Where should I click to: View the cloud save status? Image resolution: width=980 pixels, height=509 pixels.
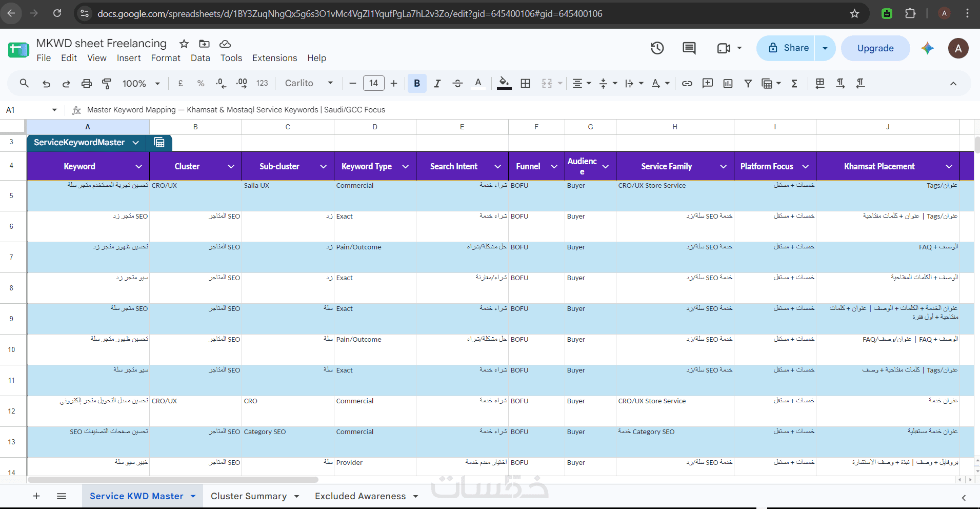point(225,44)
